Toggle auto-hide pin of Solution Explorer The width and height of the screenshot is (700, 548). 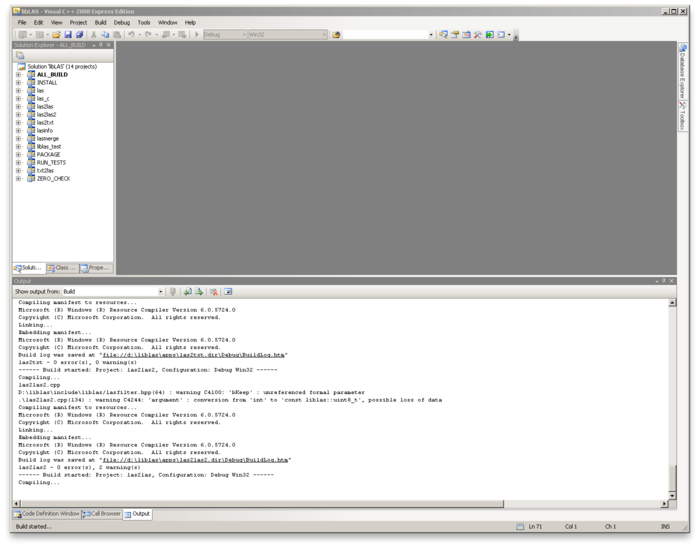pyautogui.click(x=101, y=45)
